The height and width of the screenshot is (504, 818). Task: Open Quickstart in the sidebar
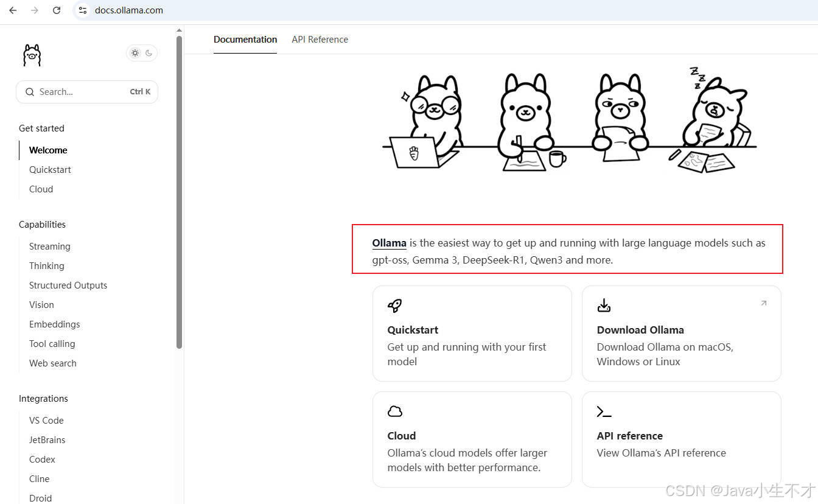50,170
